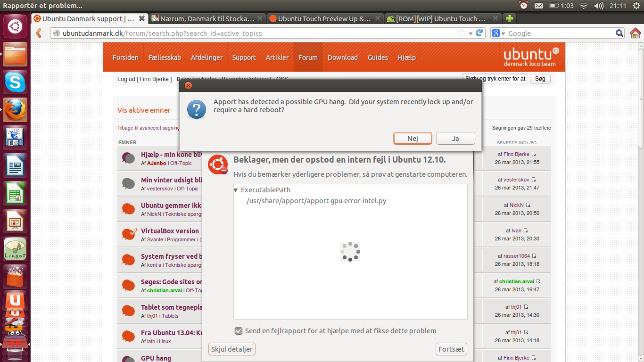Switch to the [ROM][WIP] Ubuntu Touch tab
The image size is (644, 362).
click(x=443, y=19)
